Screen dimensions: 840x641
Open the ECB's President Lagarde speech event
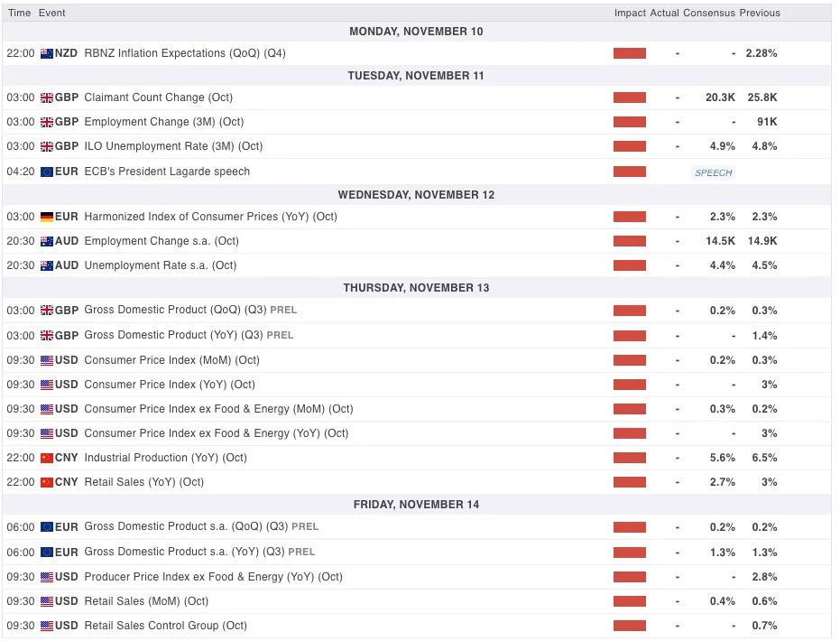click(167, 172)
